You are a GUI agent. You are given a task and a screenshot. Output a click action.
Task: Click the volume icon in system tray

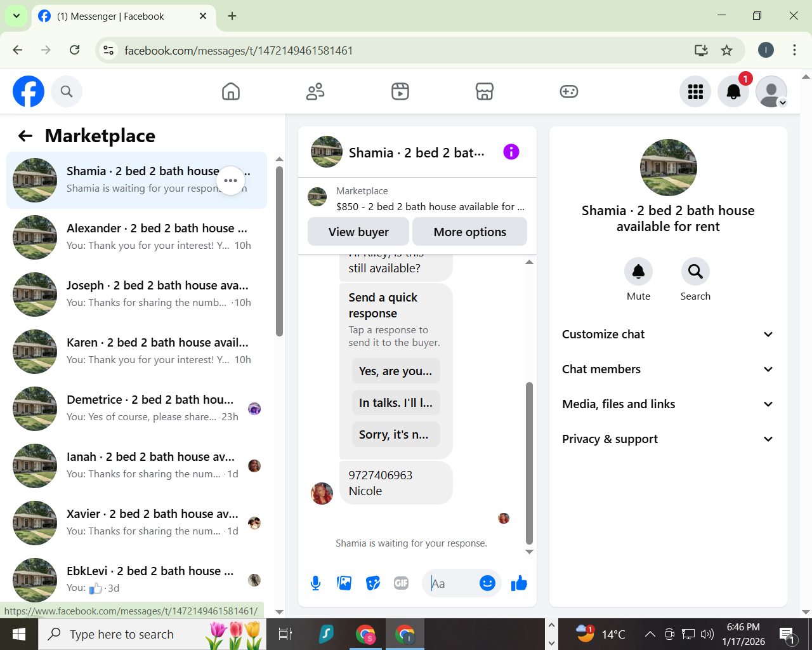[707, 633]
